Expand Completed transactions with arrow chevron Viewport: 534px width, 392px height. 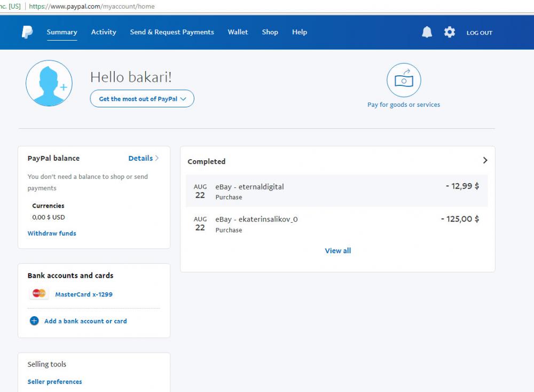[x=485, y=160]
